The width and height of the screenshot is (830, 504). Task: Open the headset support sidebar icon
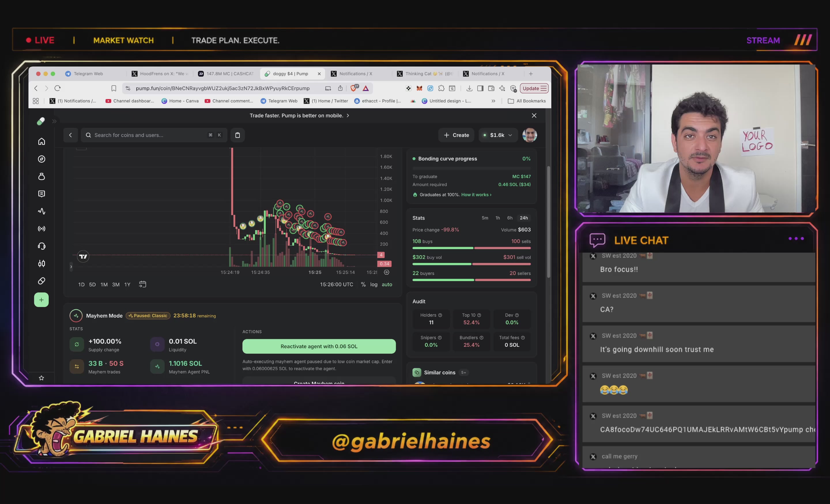[x=41, y=246]
